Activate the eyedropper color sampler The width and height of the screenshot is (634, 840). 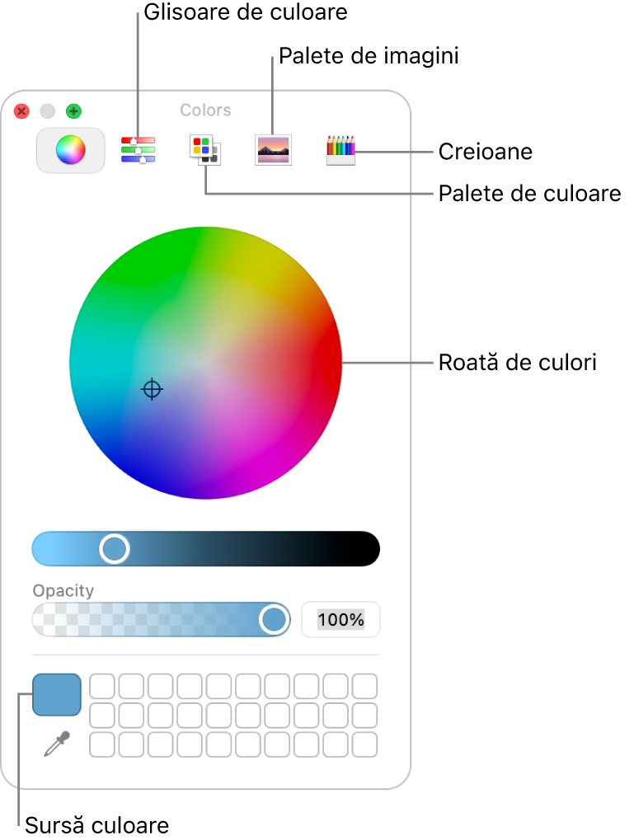point(57,744)
